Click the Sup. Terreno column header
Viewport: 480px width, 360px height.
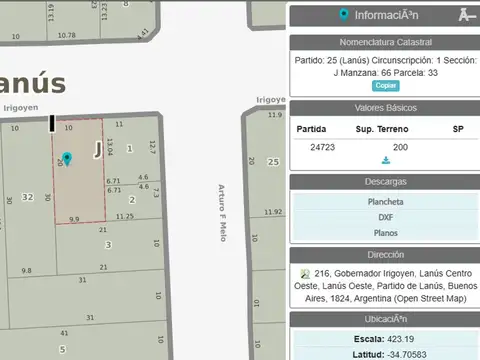[x=382, y=129]
